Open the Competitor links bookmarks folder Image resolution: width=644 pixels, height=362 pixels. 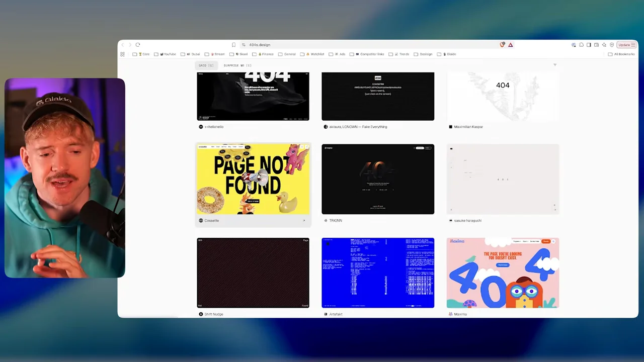click(367, 54)
